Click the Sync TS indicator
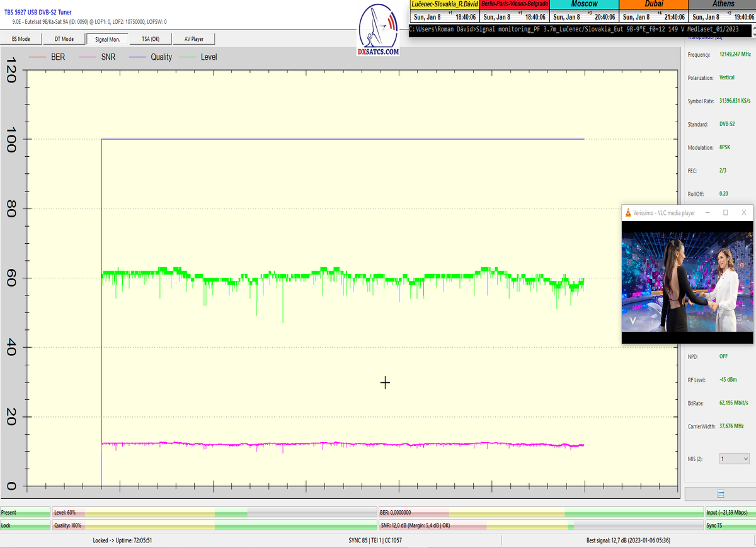This screenshot has height=548, width=756. 730,525
